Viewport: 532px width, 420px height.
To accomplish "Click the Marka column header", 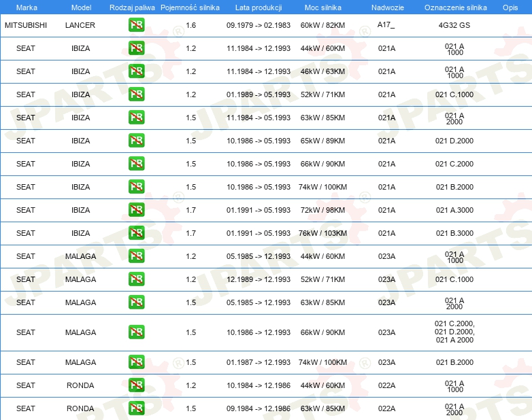I will [x=27, y=7].
